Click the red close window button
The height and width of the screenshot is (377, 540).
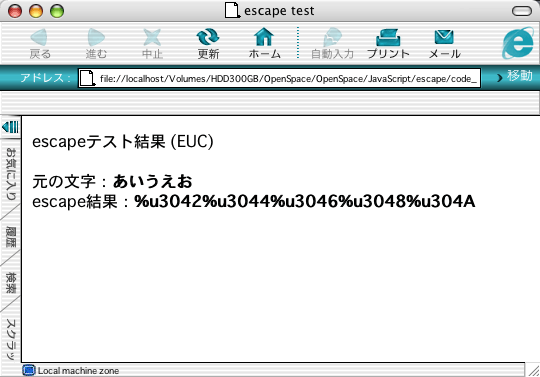(15, 11)
